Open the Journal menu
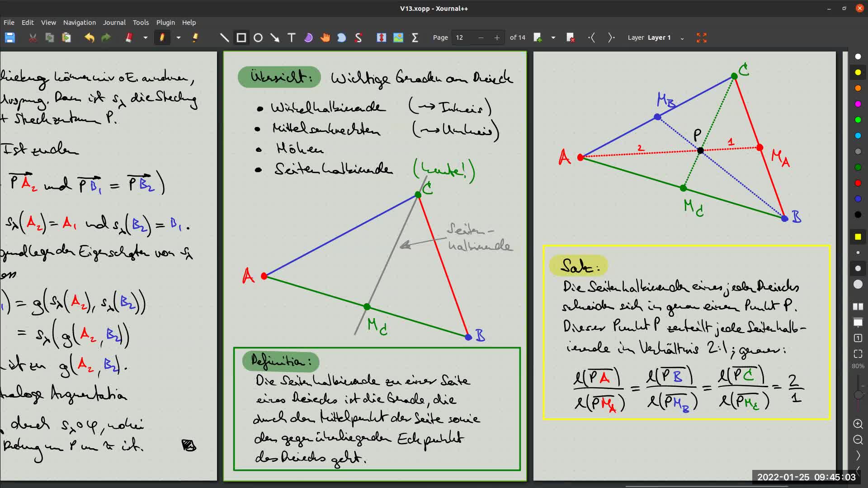Screen dimensions: 868x488 coord(114,23)
